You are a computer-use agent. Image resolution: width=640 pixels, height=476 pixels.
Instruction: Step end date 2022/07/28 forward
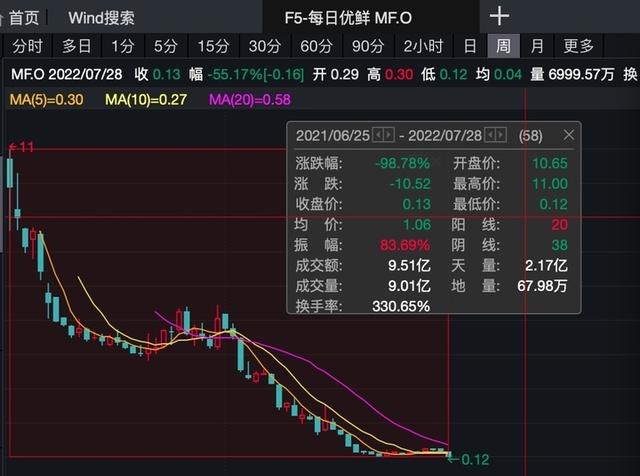(x=501, y=135)
